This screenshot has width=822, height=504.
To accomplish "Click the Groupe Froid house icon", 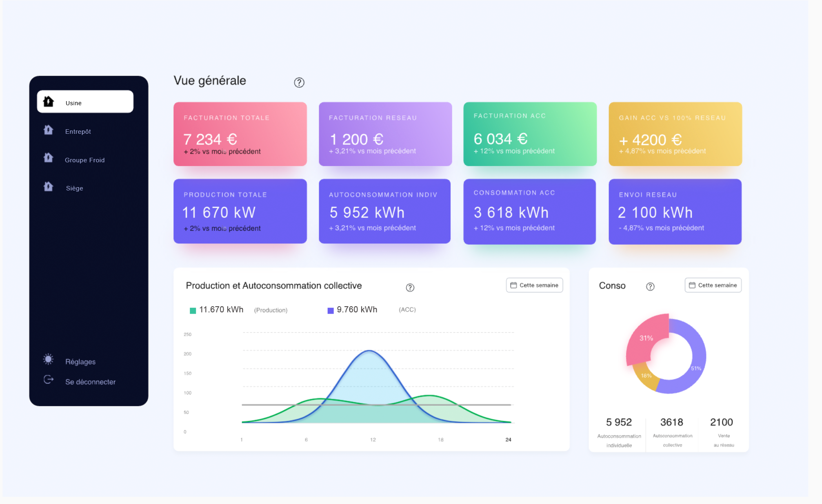I will pyautogui.click(x=49, y=158).
